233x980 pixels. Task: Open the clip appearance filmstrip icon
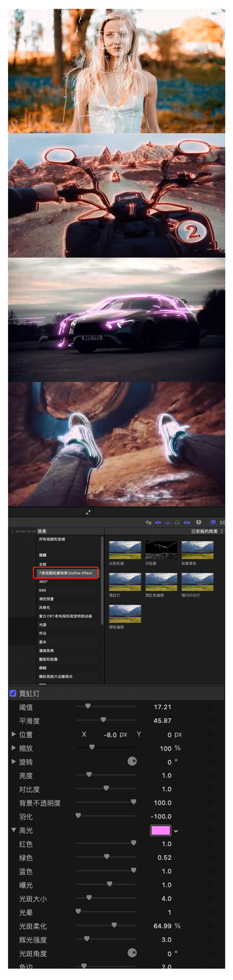(x=198, y=522)
